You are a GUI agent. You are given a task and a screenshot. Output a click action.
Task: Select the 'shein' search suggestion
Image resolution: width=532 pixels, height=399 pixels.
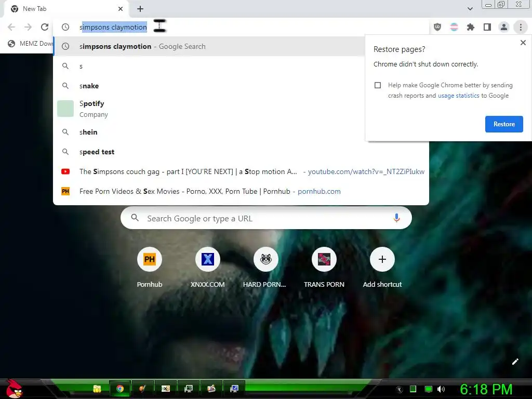point(209,132)
